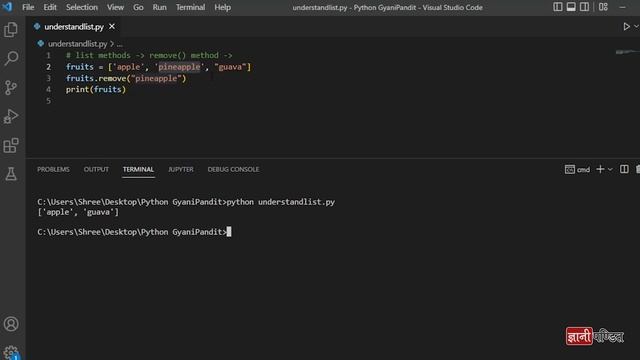Select the TERMINAL panel tab
Screen dimensions: 640x360
coord(138,169)
